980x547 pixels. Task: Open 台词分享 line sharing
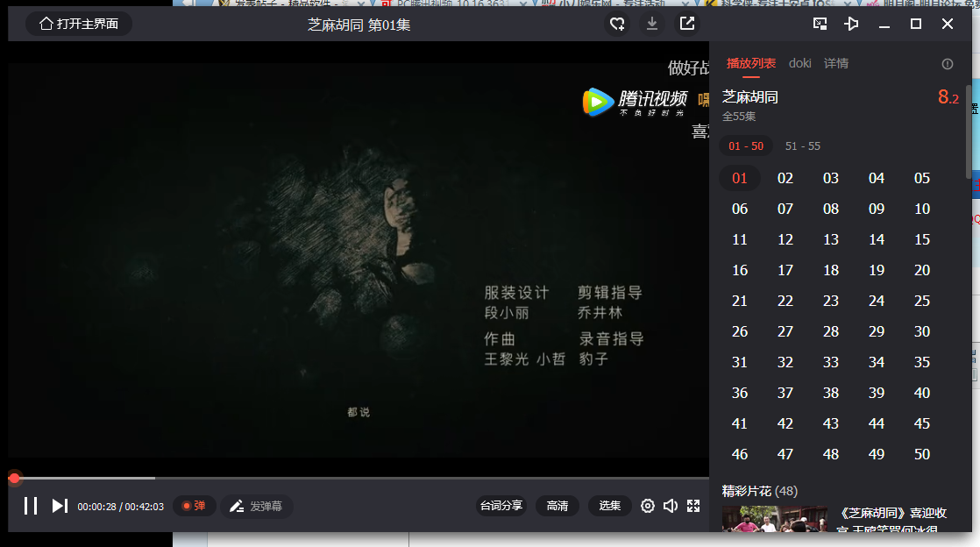(501, 506)
